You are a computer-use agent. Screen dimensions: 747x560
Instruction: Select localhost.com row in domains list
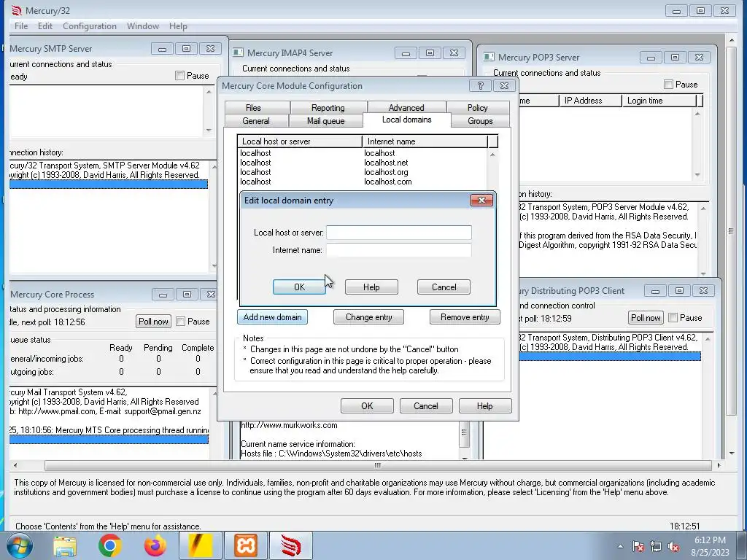[362, 182]
